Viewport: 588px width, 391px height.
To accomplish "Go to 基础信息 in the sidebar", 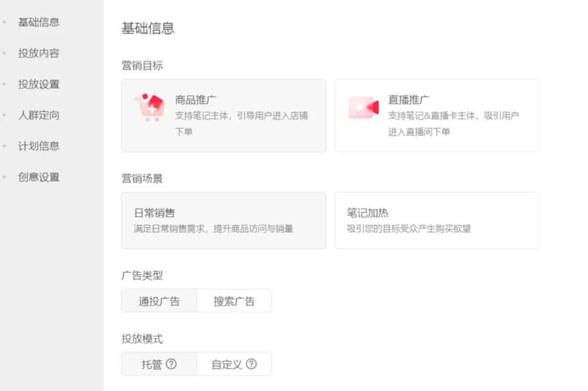I will [39, 22].
